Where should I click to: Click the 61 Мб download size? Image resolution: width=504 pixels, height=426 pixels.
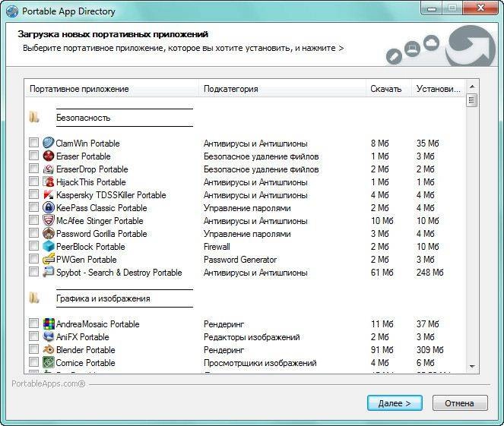pos(382,273)
